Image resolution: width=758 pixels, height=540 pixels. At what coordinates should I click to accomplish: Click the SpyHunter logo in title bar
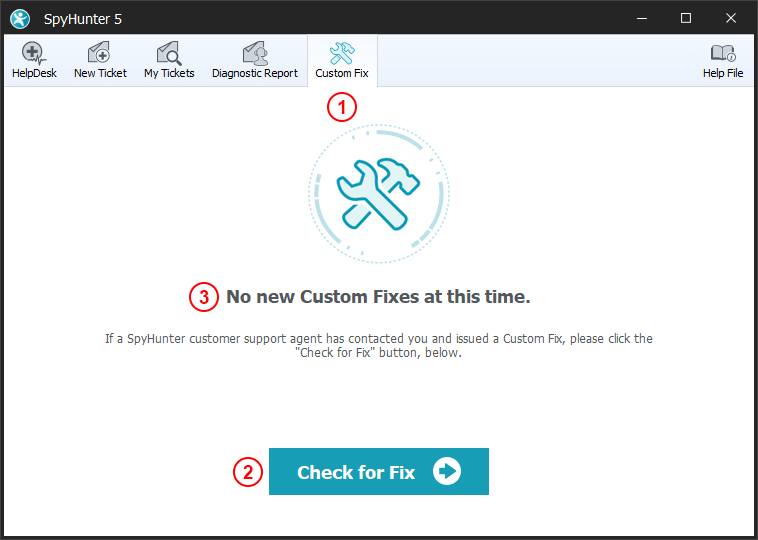click(20, 18)
